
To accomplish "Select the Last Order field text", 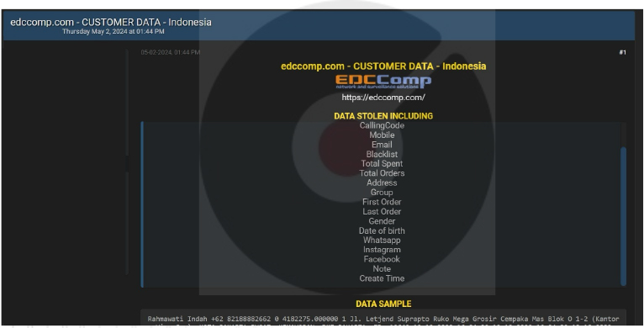I will 382,211.
